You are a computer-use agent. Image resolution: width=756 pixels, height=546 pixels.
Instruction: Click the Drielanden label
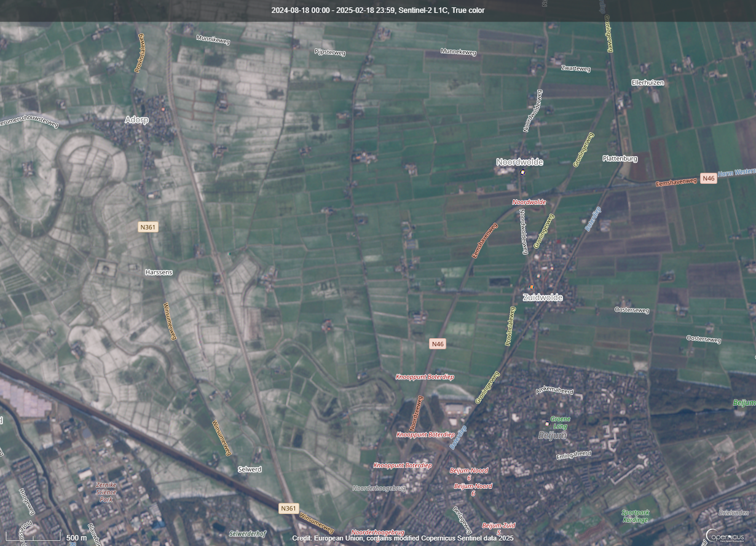(733, 513)
